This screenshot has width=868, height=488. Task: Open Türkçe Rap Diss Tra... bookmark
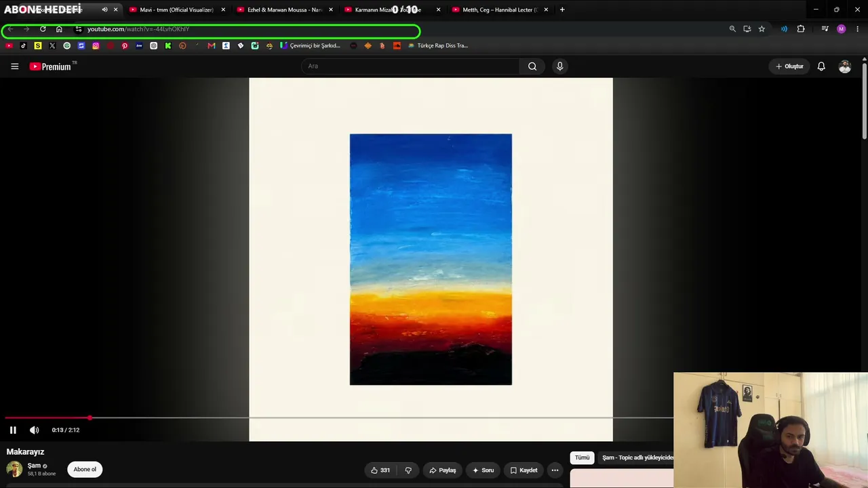439,45
